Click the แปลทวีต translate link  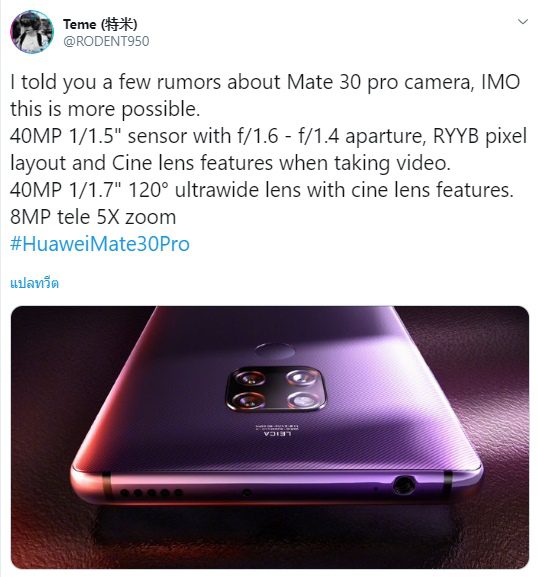click(x=34, y=283)
